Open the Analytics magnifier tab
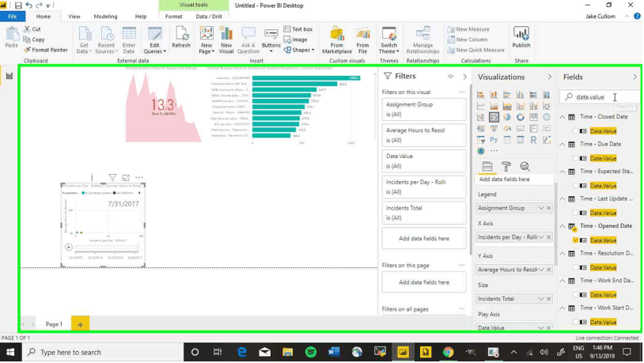 (x=525, y=166)
